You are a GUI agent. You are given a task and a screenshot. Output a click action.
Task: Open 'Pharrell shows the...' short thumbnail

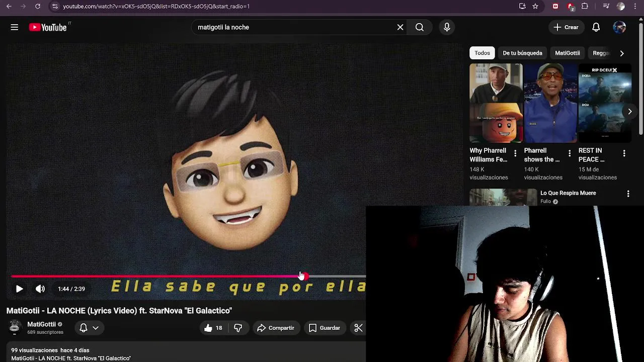tap(550, 103)
